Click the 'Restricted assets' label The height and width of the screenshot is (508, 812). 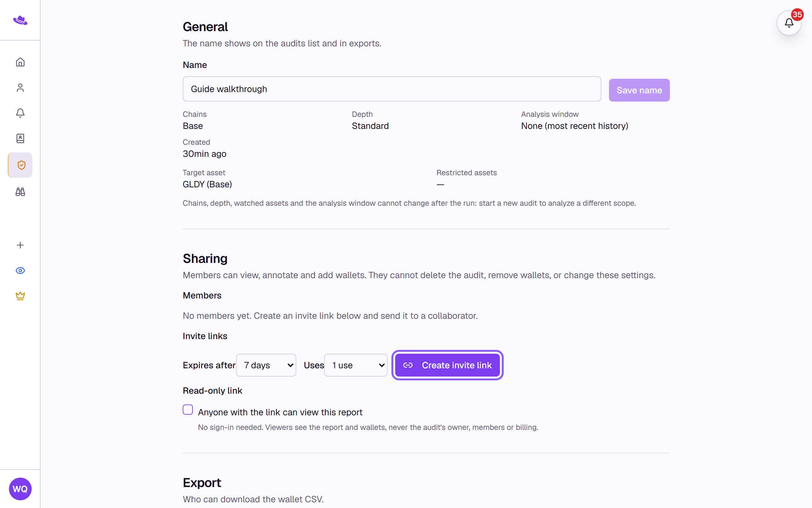tap(466, 173)
